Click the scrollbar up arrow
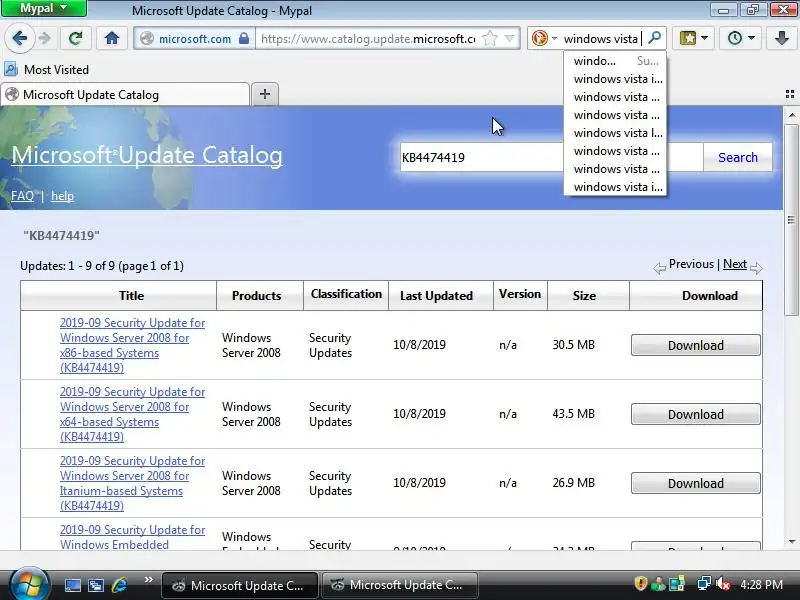Image resolution: width=800 pixels, height=600 pixels. 791,115
